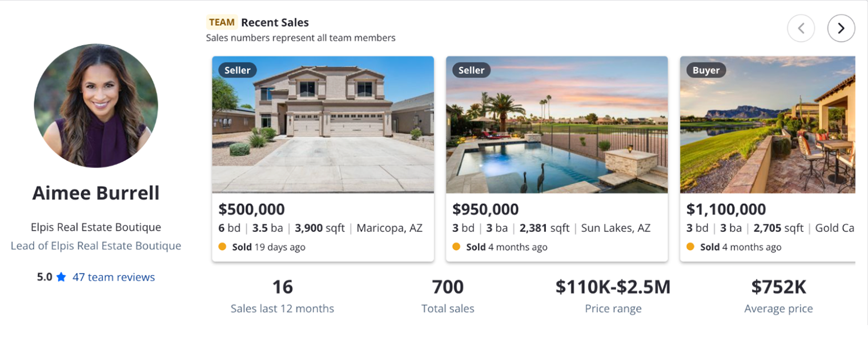Click the orange Sold dot on Maricopa listing
This screenshot has width=868, height=337.
pyautogui.click(x=223, y=247)
